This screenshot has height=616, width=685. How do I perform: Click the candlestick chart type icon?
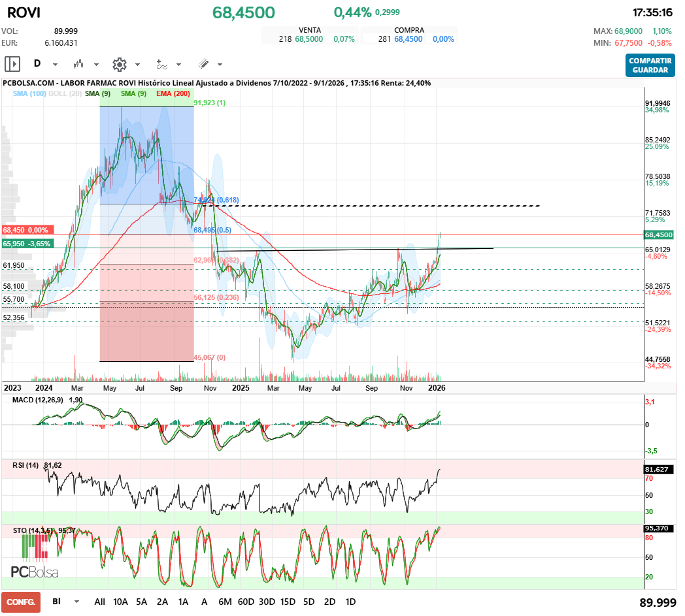click(79, 64)
